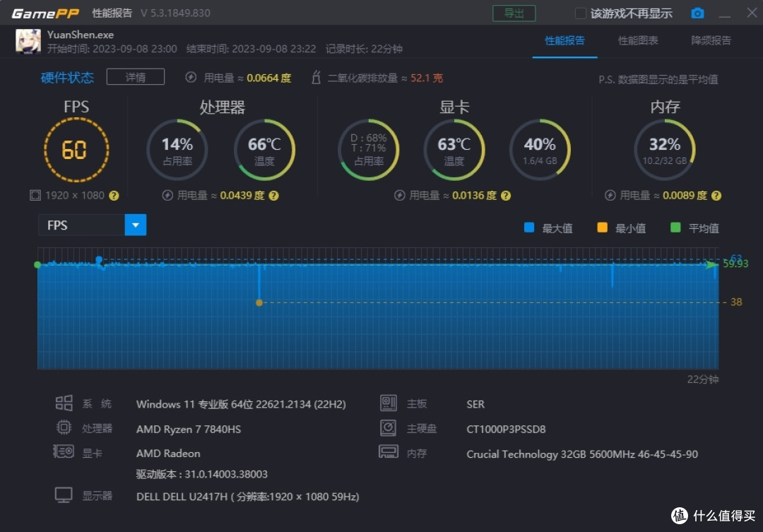The image size is (763, 532).
Task: Click the 38 minimum value label on chart
Action: tap(736, 302)
